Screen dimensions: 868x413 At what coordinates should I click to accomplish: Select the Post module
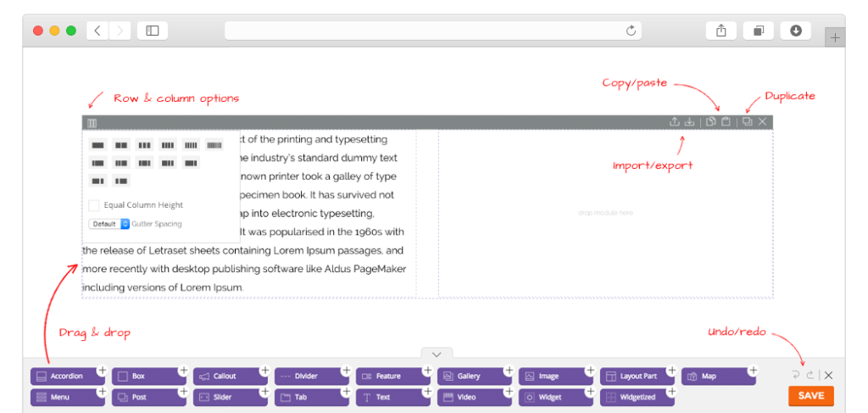(148, 398)
